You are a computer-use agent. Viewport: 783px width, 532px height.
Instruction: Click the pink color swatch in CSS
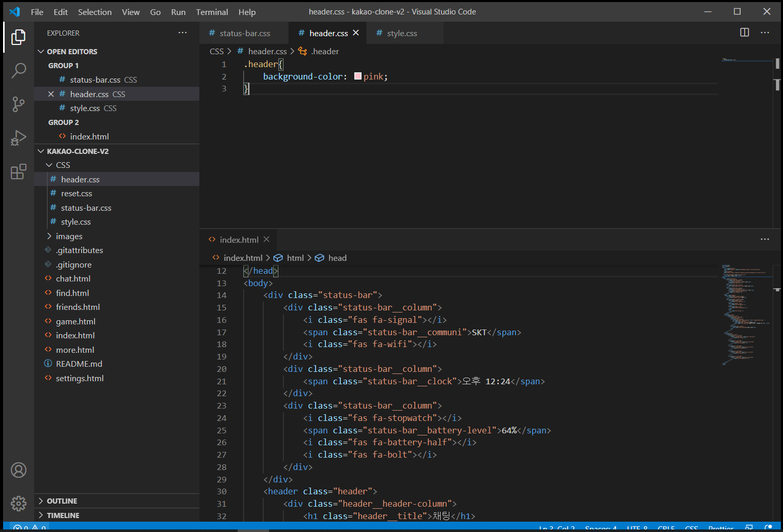click(357, 76)
